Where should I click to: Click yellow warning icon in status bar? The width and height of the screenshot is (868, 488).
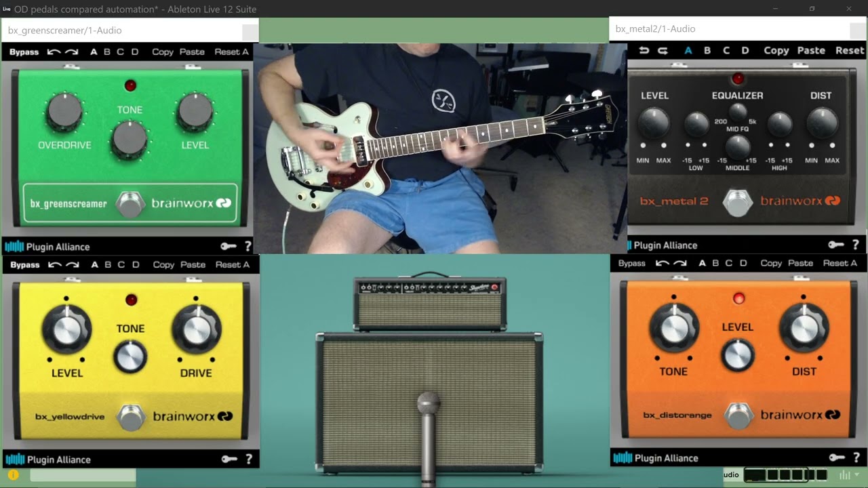(x=12, y=476)
